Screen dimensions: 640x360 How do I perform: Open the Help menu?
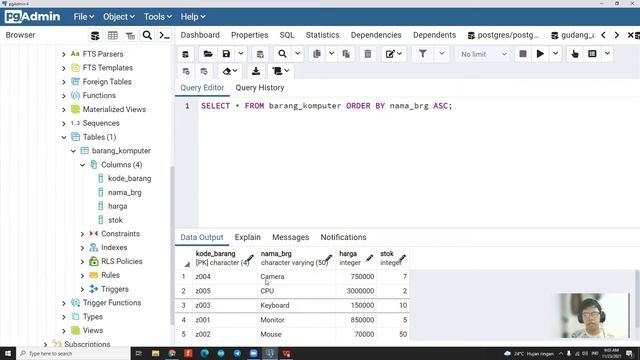193,17
